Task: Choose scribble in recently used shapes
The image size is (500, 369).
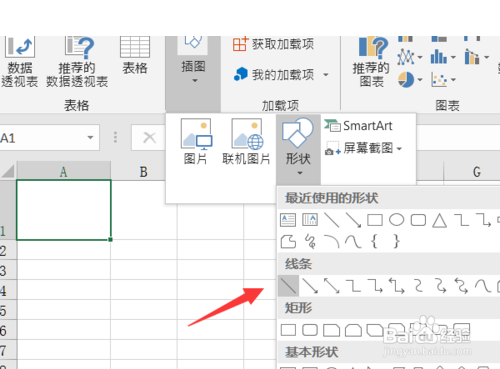Action: [x=310, y=241]
